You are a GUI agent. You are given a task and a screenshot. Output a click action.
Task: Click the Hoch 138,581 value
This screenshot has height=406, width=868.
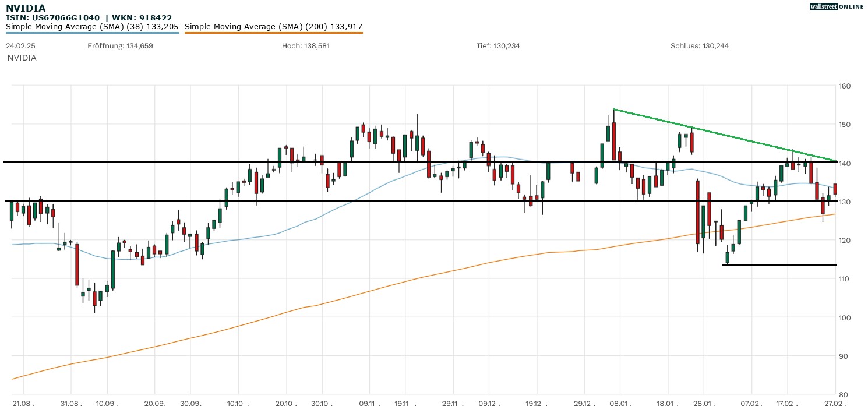(x=306, y=46)
